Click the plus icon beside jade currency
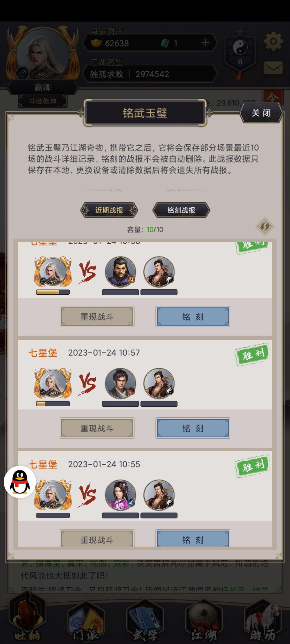 205,43
